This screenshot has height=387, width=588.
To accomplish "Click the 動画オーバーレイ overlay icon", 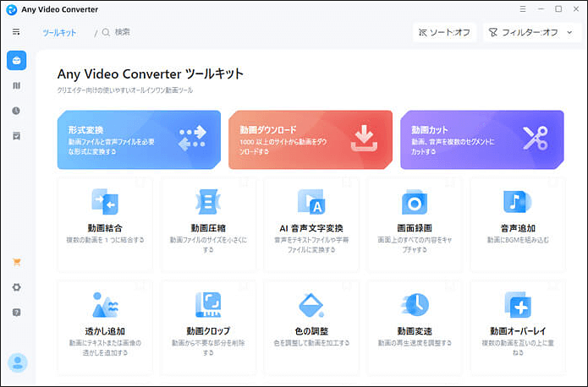I will [x=518, y=304].
